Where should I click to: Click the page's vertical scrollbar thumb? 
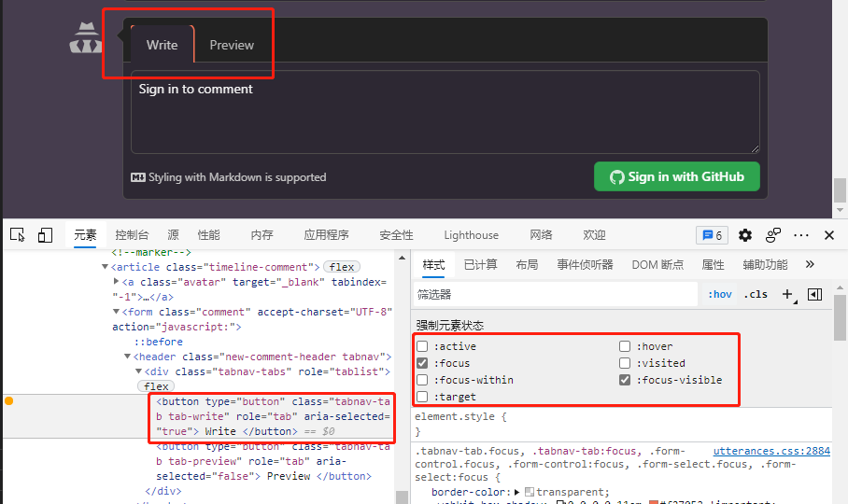[840, 190]
